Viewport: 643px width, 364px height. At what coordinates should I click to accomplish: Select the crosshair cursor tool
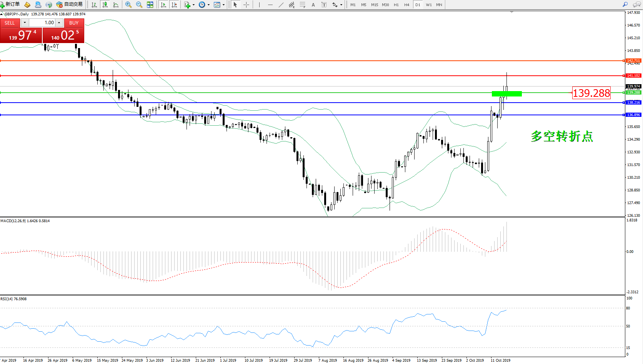(x=247, y=5)
